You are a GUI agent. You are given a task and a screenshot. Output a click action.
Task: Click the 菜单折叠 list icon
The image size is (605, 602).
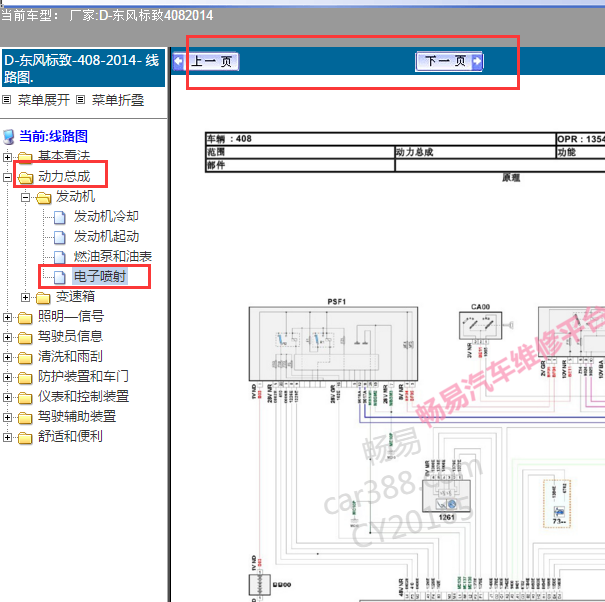[80, 100]
